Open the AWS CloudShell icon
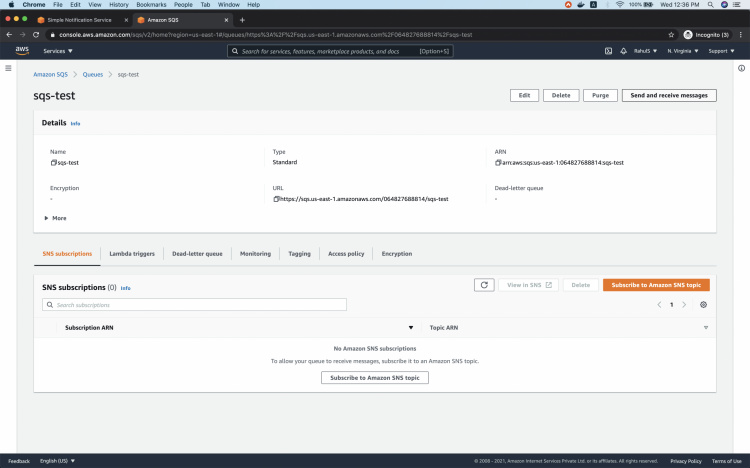 point(608,50)
